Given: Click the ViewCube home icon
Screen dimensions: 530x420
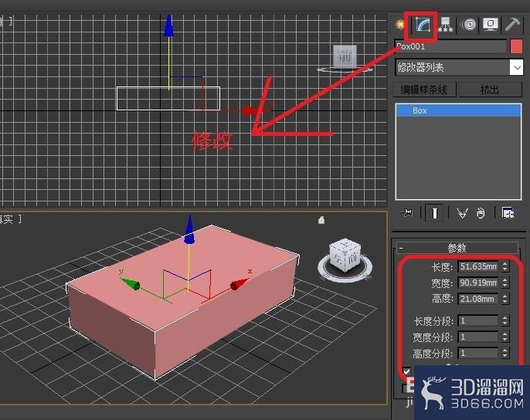Looking at the screenshot, I should click(x=321, y=220).
